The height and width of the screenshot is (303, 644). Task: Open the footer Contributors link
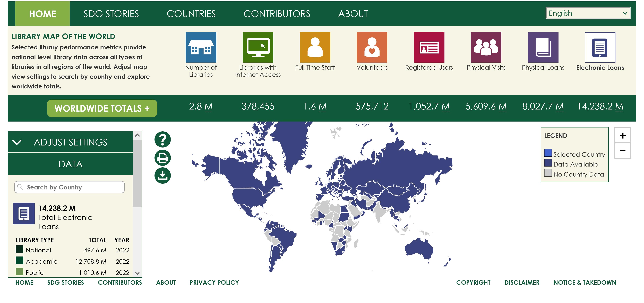pos(120,282)
